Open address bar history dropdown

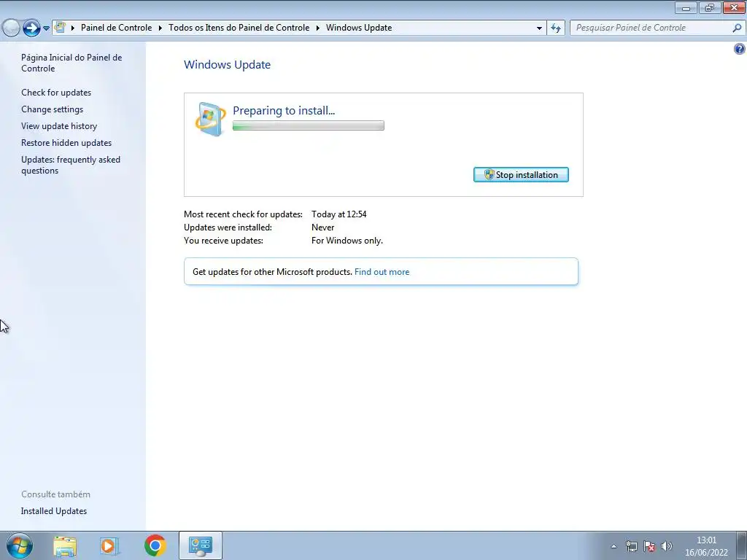[539, 28]
